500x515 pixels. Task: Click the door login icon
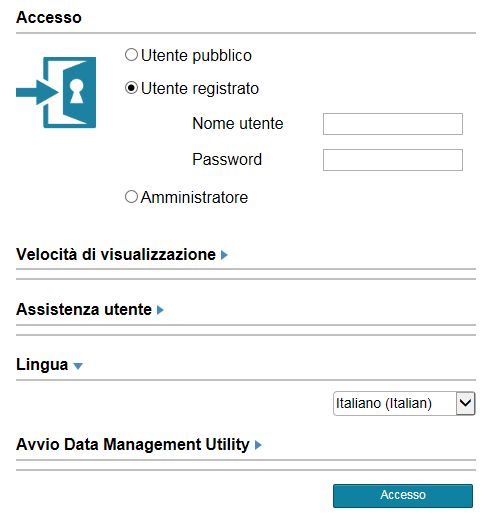[x=56, y=92]
